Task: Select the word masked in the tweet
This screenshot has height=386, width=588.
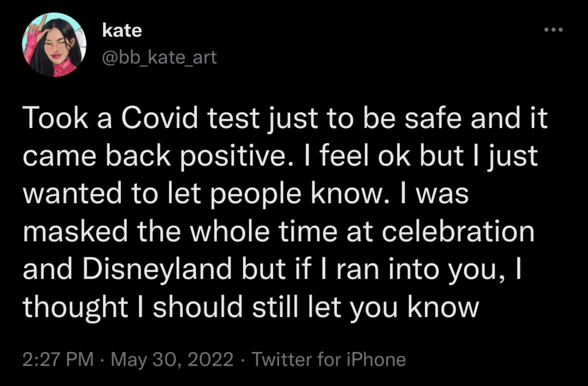Action: point(75,231)
